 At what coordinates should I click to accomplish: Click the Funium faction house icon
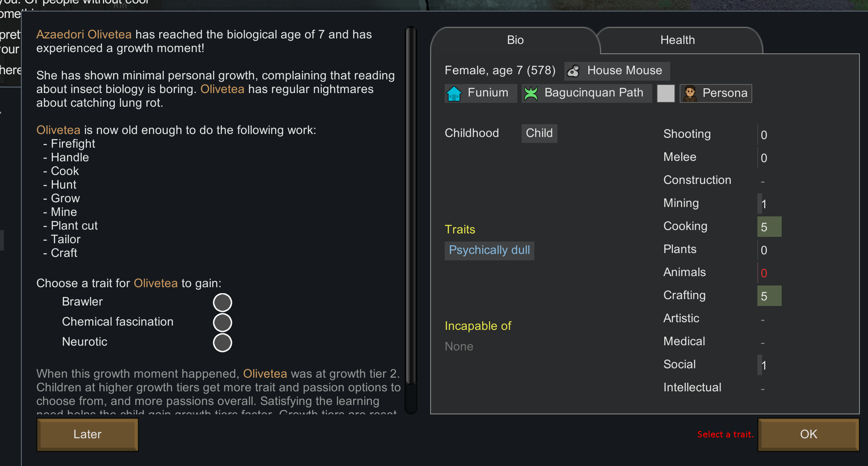pyautogui.click(x=454, y=93)
